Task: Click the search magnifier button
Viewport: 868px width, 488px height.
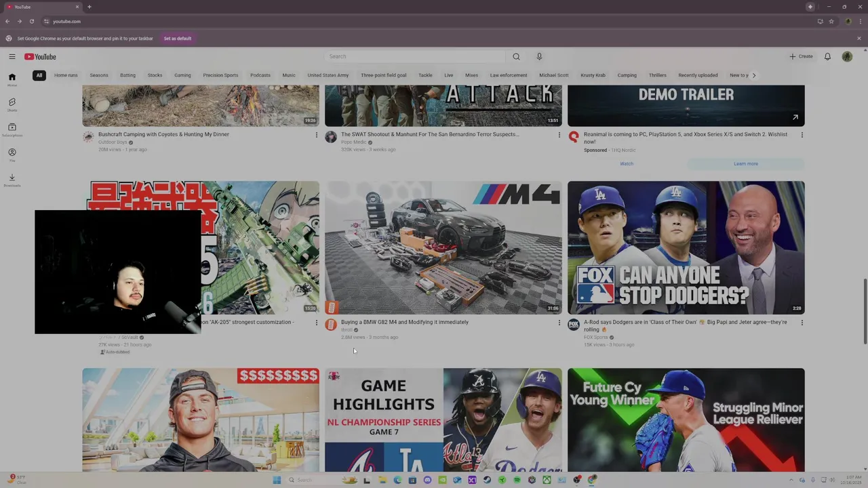Action: [x=516, y=57]
